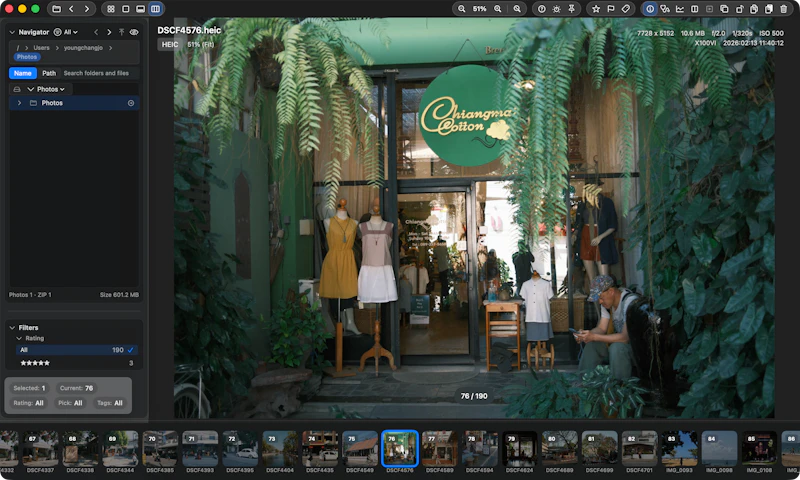800x480 pixels.
Task: Select the 'Name' search tab
Action: [22, 73]
